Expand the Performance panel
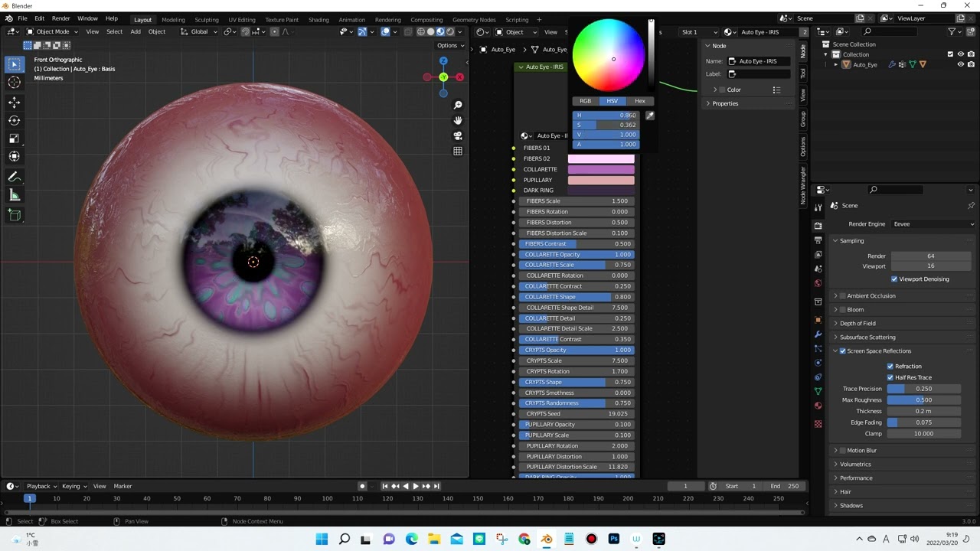 click(x=856, y=478)
